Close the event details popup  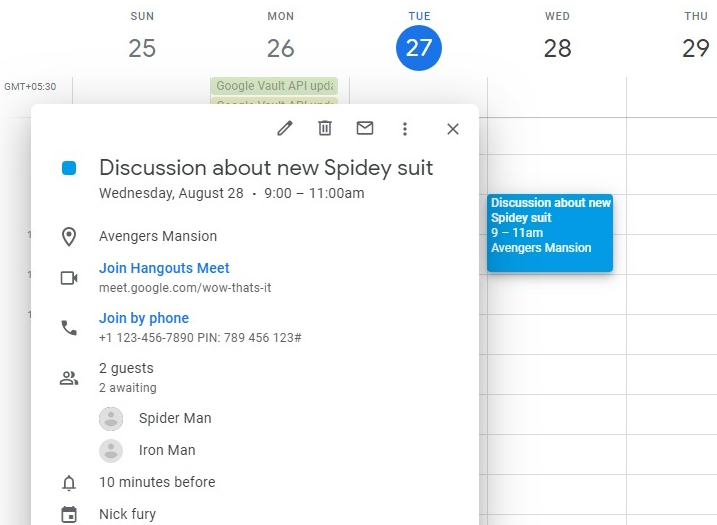click(453, 128)
